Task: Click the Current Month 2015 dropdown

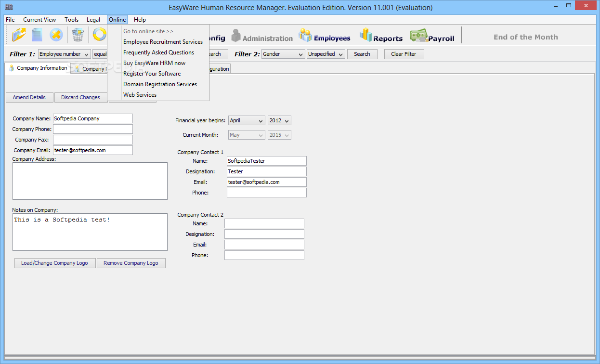Action: click(x=279, y=135)
